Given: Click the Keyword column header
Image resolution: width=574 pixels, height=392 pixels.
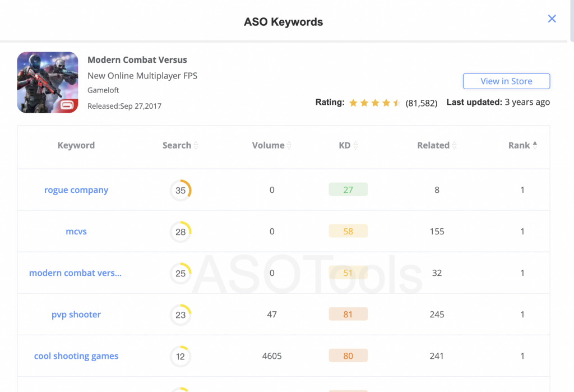Looking at the screenshot, I should (x=76, y=145).
